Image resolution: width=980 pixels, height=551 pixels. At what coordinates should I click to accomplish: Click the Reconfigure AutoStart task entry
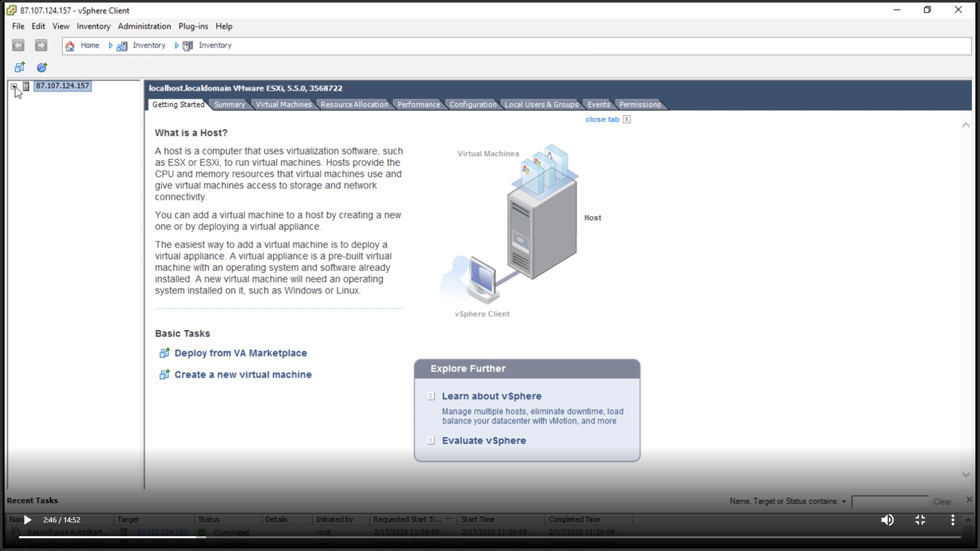pos(65,532)
